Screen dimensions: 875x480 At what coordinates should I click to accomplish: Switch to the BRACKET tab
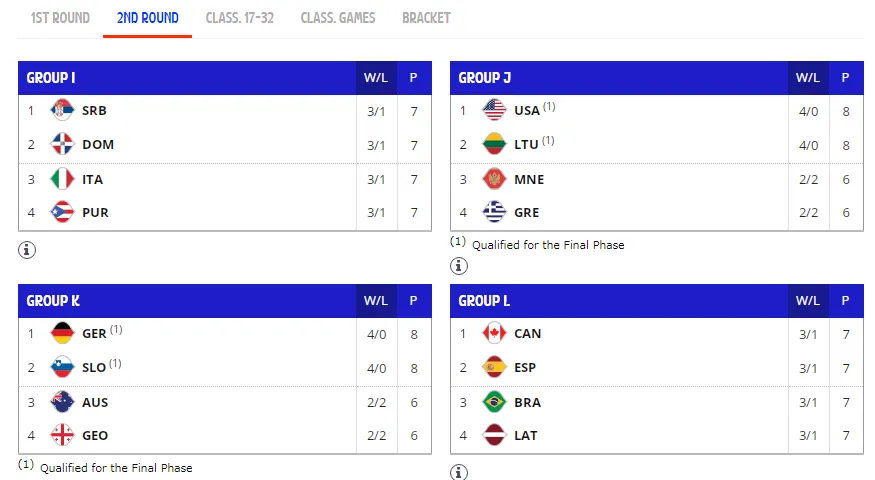point(426,18)
